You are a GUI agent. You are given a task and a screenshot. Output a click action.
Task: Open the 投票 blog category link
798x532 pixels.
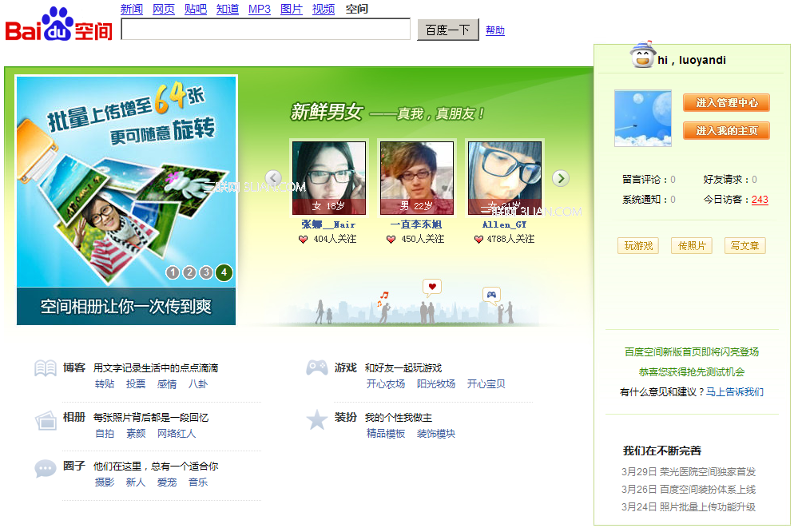[x=135, y=384]
